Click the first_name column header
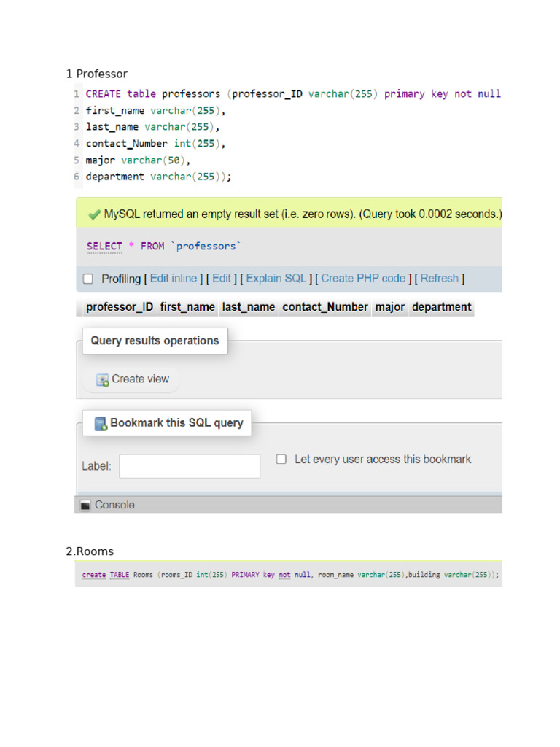Image resolution: width=560 pixels, height=747 pixels. point(187,307)
